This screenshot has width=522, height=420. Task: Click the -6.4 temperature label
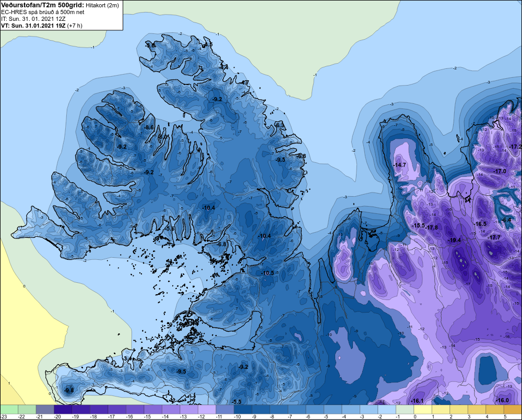tap(506, 220)
